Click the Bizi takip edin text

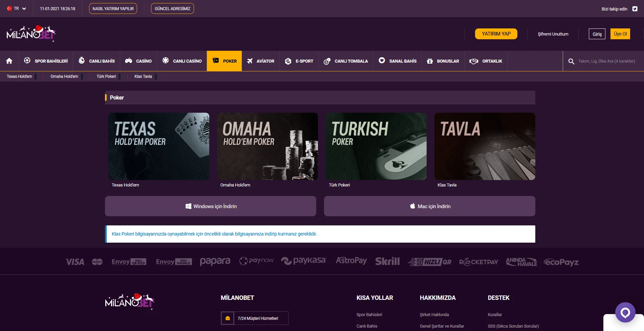615,9
